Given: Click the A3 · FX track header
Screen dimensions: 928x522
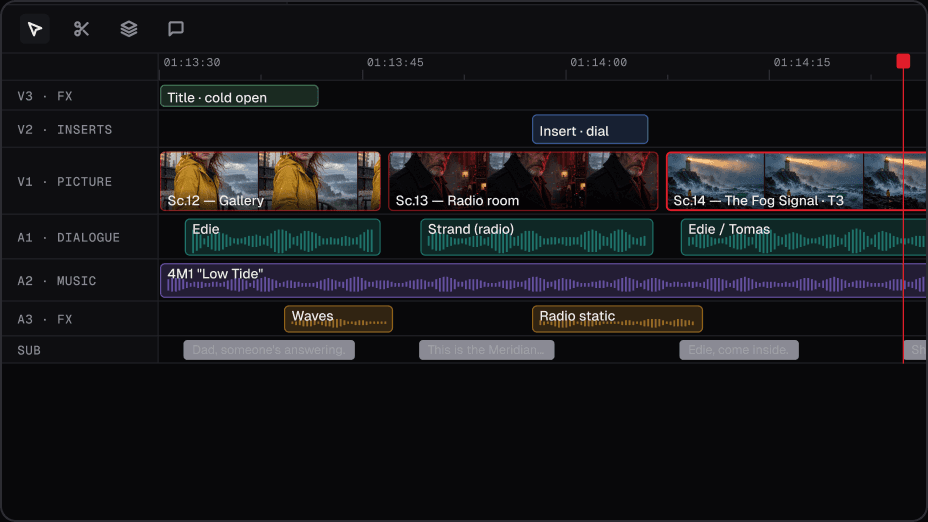Looking at the screenshot, I should [80, 320].
